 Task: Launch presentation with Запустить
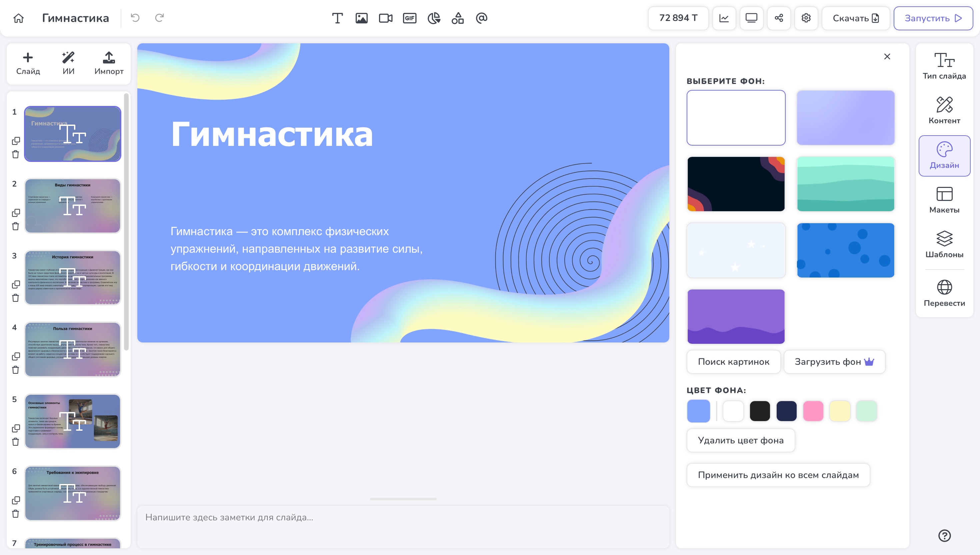[x=933, y=18]
